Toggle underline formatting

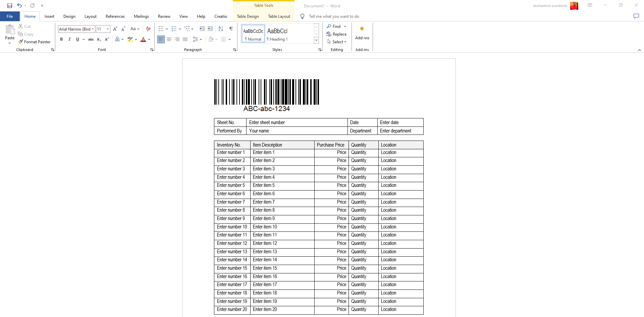(77, 40)
